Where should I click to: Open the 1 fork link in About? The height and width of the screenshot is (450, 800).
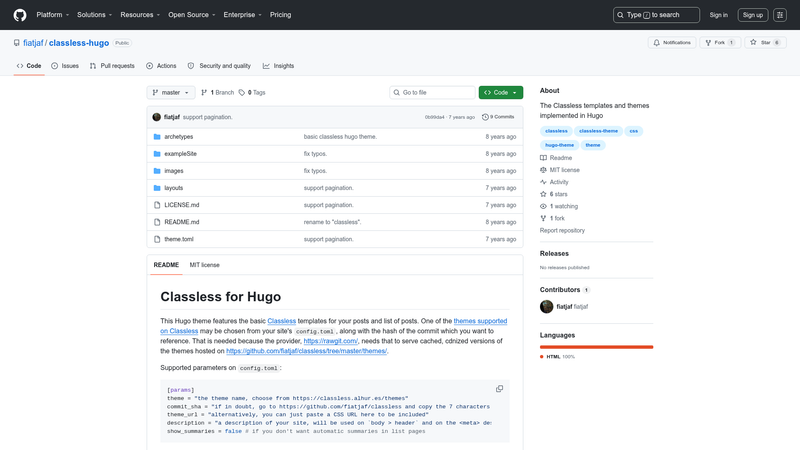pyautogui.click(x=552, y=218)
